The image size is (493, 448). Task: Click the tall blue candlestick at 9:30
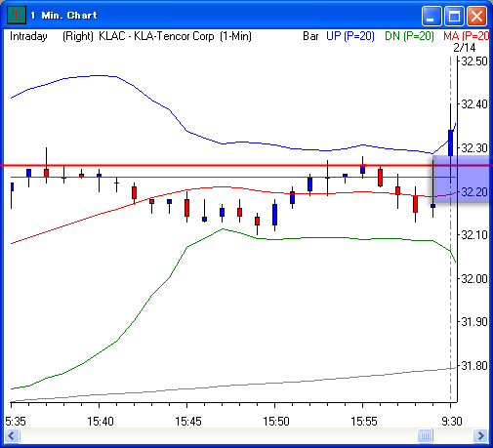(450, 143)
